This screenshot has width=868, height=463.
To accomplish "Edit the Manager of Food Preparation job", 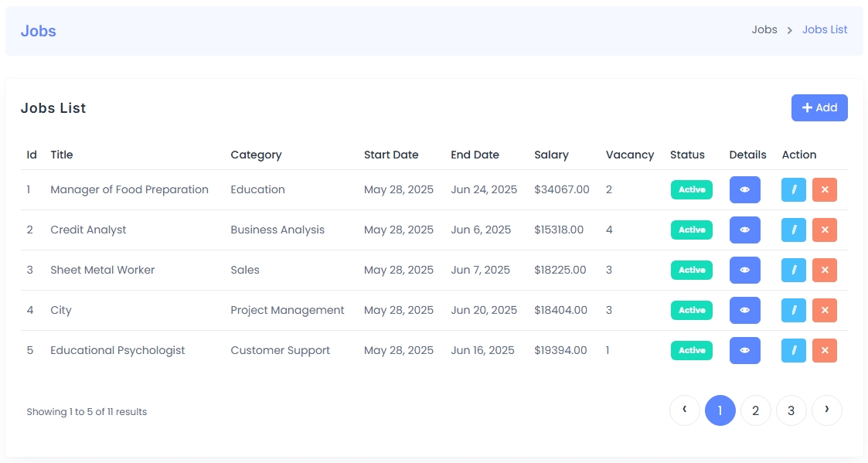I will 793,189.
